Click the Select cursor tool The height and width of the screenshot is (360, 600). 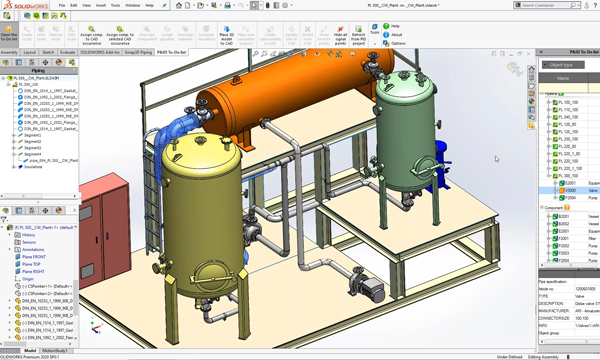tap(254, 5)
